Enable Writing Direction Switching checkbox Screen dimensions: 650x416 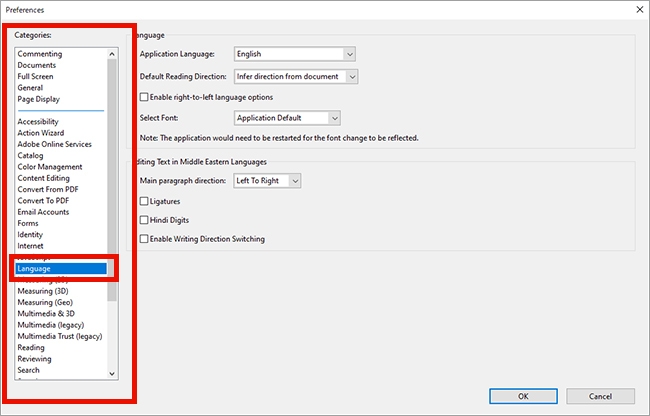(145, 239)
